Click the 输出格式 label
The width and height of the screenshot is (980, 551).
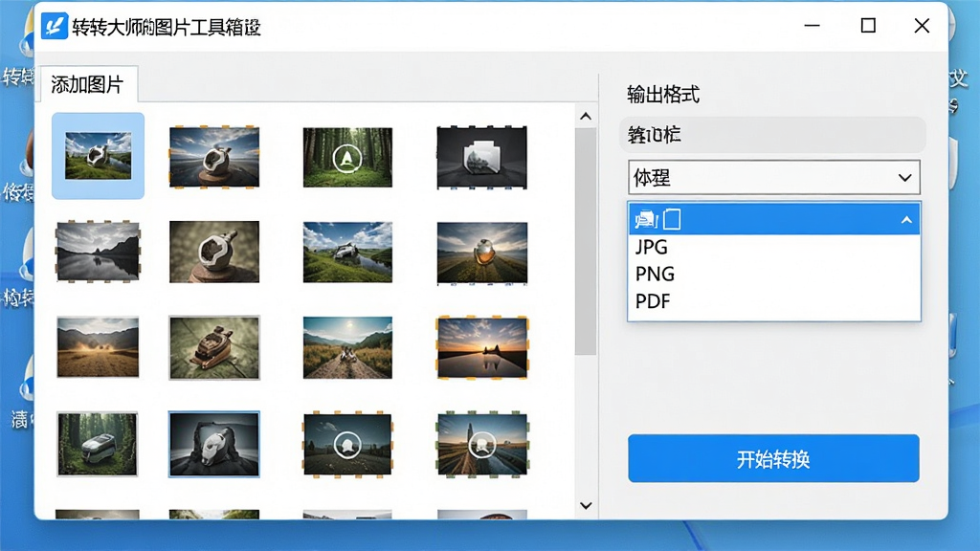click(x=663, y=95)
